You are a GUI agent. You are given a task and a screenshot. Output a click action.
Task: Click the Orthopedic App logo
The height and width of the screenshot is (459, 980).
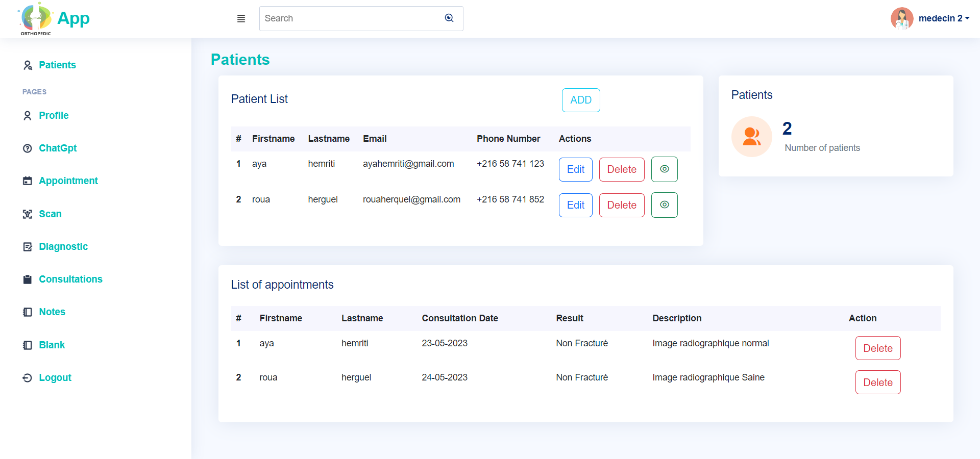point(54,19)
